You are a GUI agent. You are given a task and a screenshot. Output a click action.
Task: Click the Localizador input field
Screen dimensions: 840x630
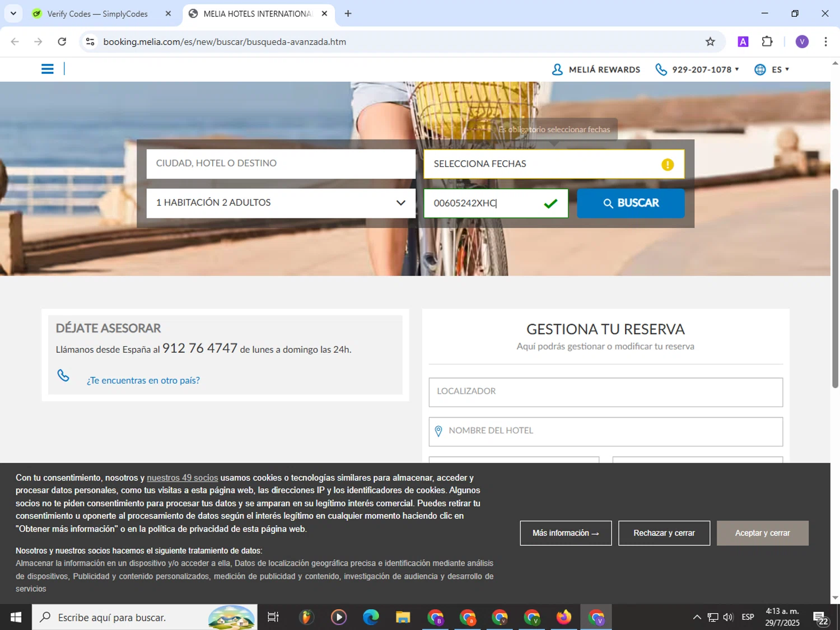605,392
